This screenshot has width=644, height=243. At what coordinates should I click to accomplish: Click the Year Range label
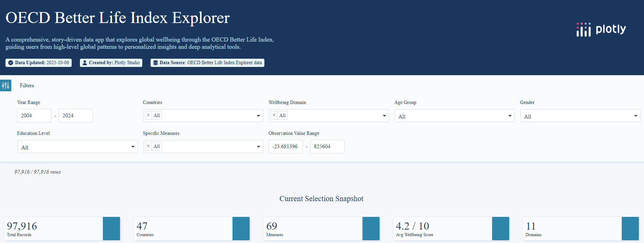(29, 102)
